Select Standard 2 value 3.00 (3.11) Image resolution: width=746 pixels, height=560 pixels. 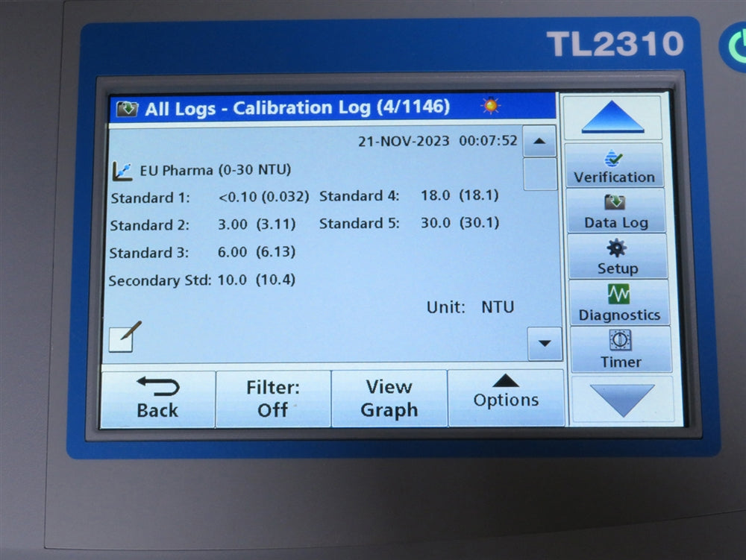(x=257, y=224)
